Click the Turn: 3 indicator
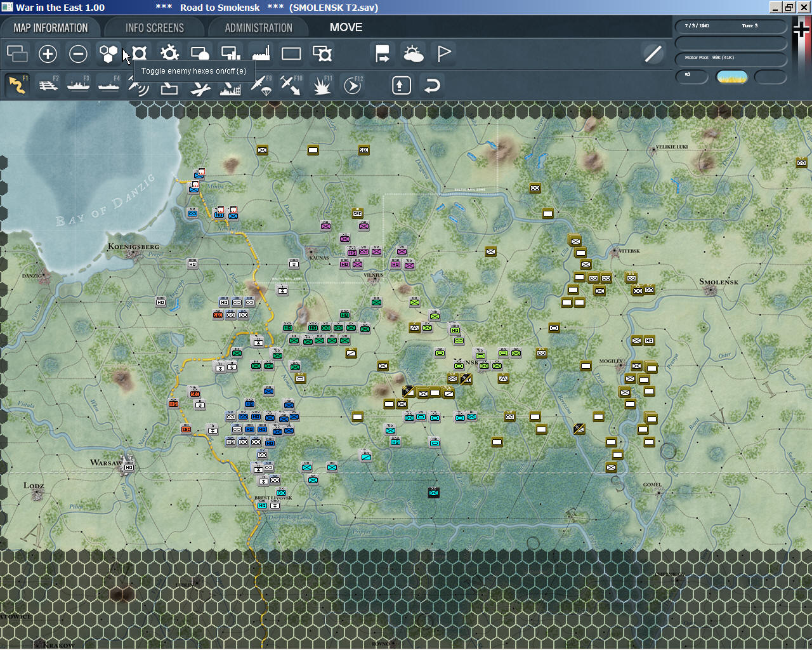 pos(749,26)
